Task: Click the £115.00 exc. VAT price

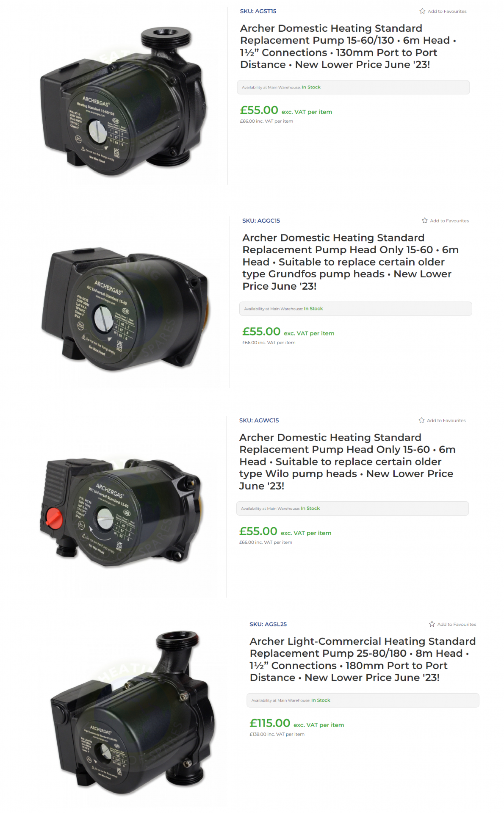Action: point(296,723)
